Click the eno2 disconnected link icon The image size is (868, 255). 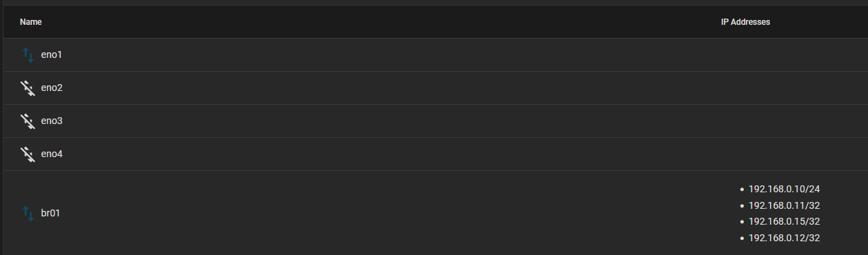[28, 88]
